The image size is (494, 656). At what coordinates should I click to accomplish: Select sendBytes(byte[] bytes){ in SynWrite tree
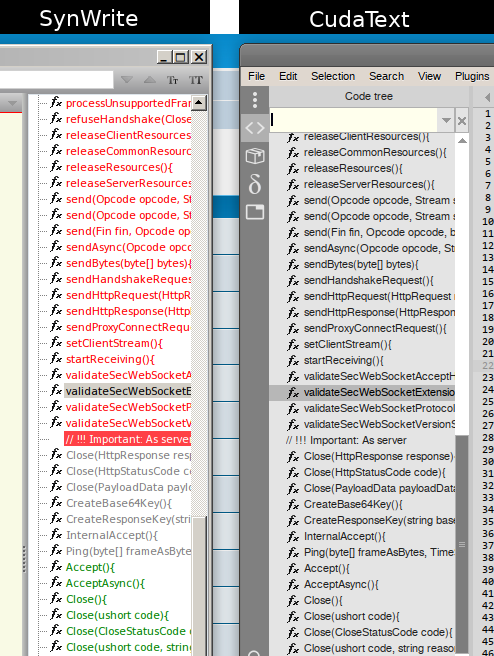[x=128, y=263]
